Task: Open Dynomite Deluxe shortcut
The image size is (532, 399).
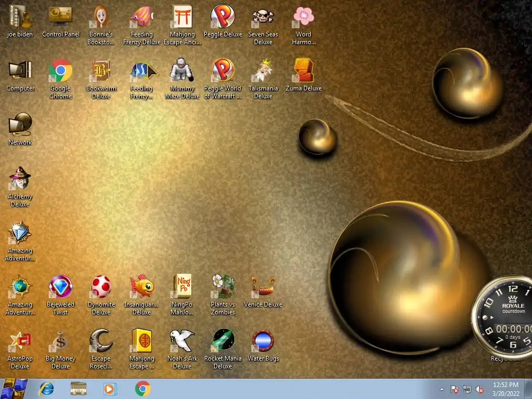Action: click(101, 296)
